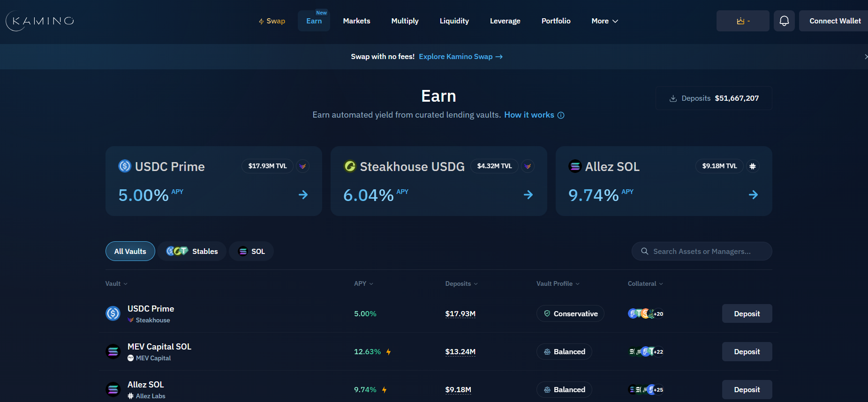Go to Markets
Screen dimensions: 868x402
click(356, 21)
